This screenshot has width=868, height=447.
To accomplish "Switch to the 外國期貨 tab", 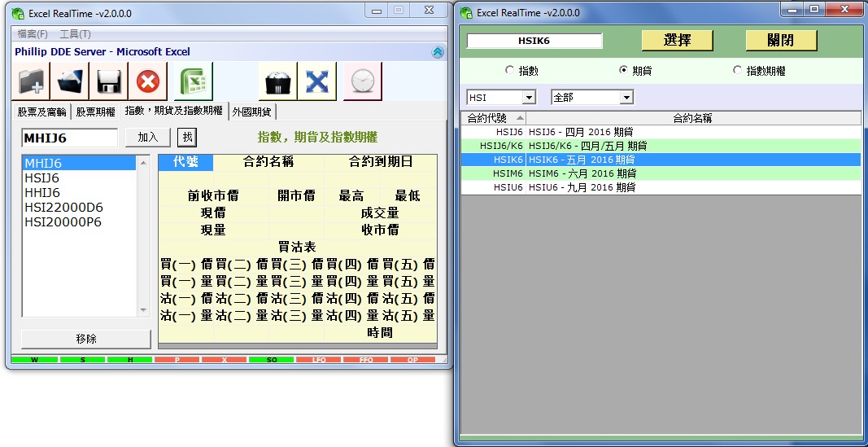I will 252,112.
